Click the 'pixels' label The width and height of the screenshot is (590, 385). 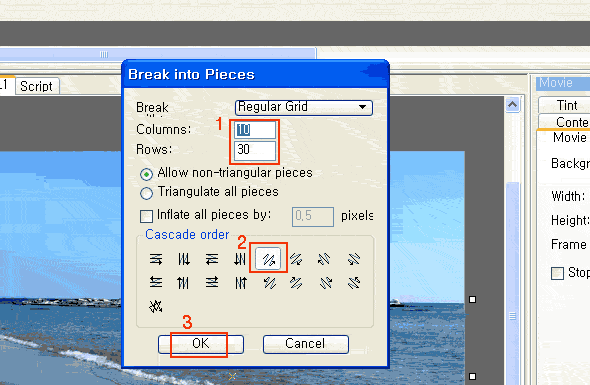pyautogui.click(x=357, y=216)
